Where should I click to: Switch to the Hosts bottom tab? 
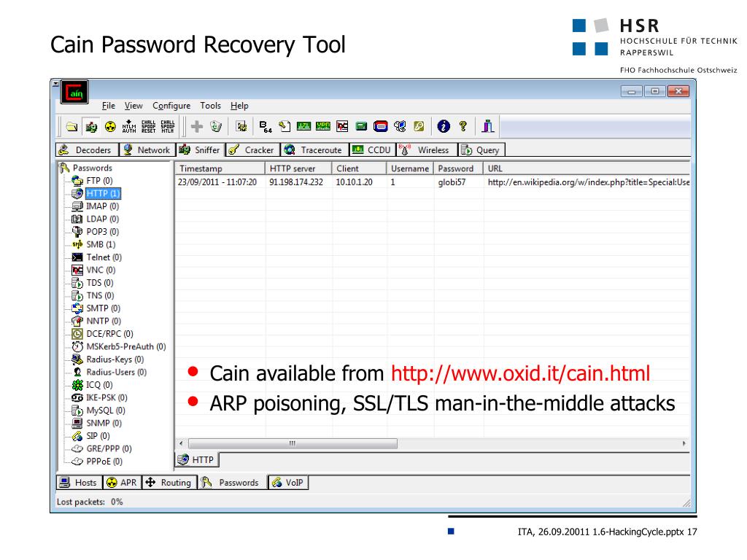[79, 483]
